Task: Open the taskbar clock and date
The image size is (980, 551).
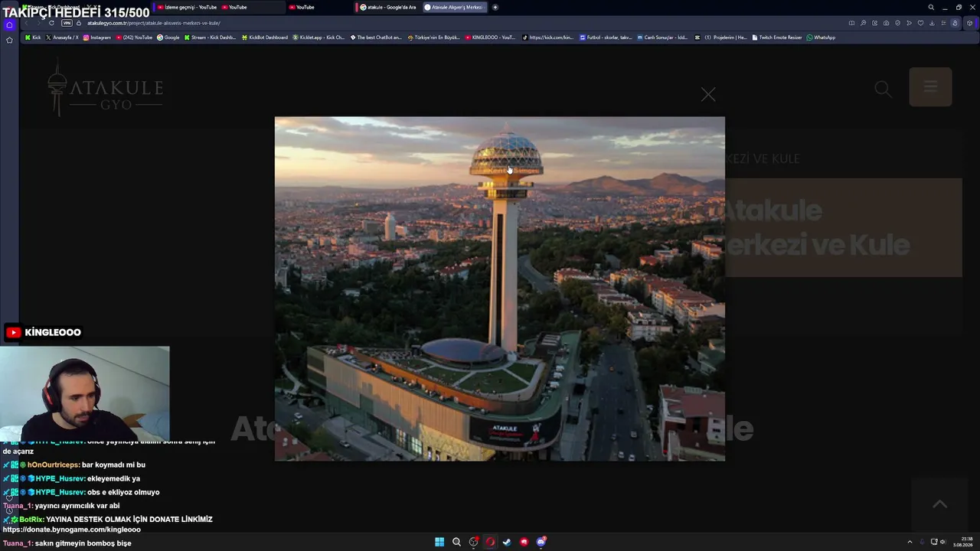Action: click(x=962, y=542)
